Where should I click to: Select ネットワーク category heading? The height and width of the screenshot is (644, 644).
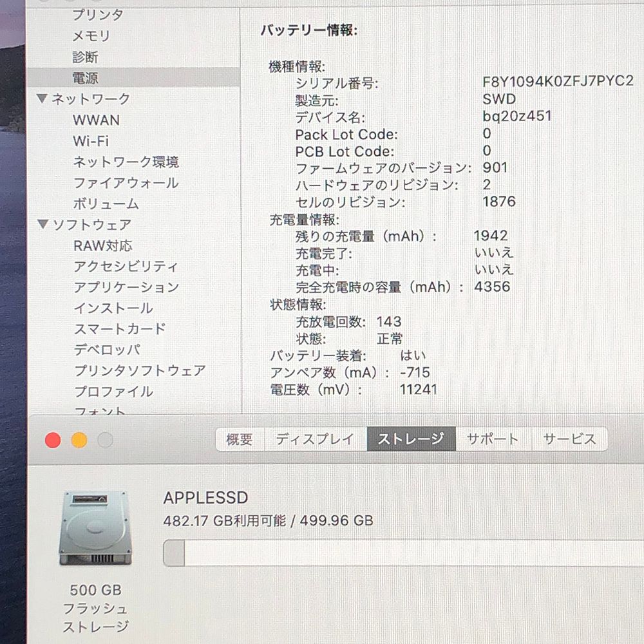pyautogui.click(x=91, y=99)
